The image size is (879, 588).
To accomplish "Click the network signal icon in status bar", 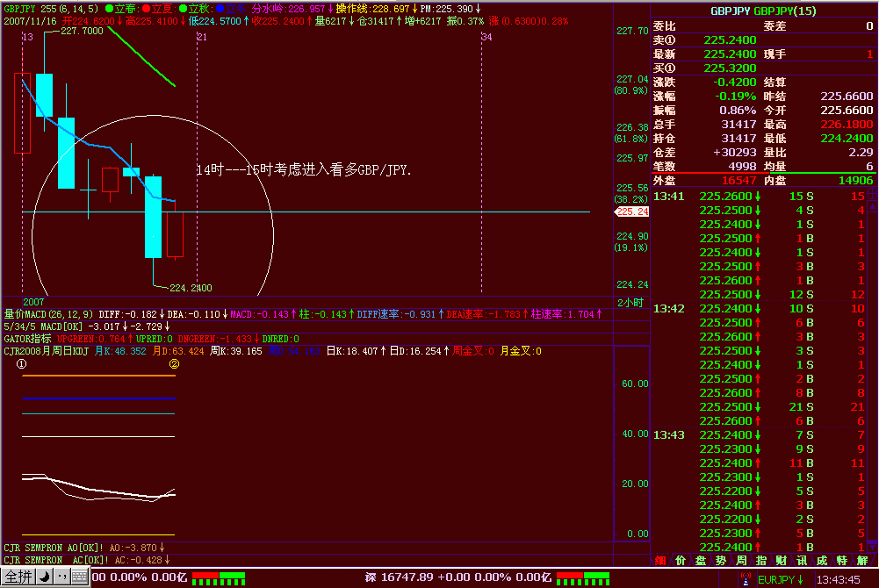I will [745, 579].
